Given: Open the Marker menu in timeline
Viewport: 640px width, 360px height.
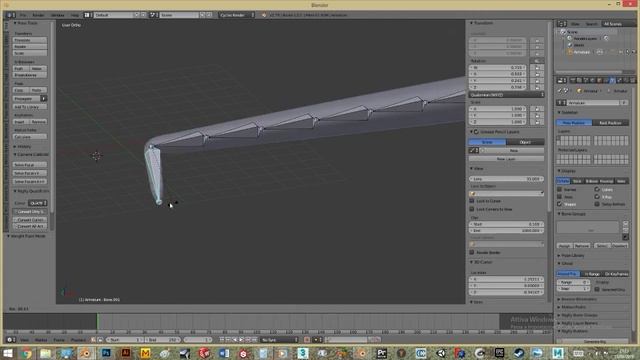Looking at the screenshot, I should pyautogui.click(x=41, y=340).
